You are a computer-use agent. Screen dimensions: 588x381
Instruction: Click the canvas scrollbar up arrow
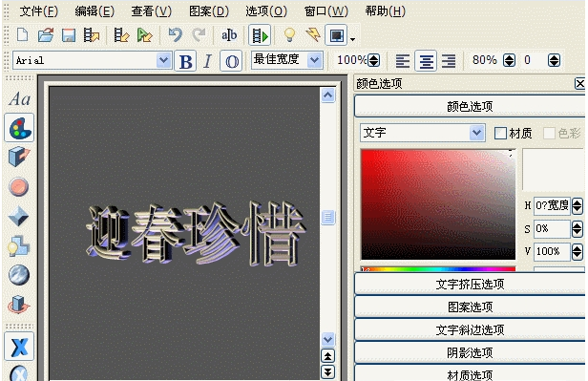coord(328,95)
